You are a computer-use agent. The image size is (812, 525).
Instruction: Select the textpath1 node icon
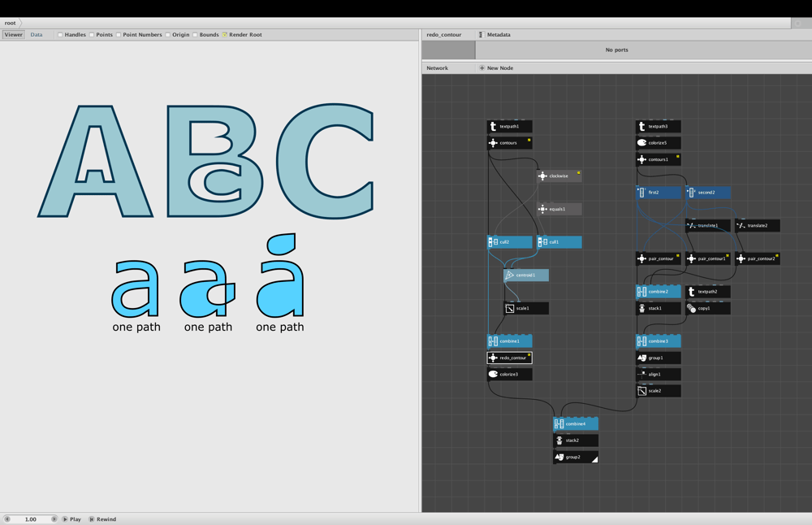(493, 127)
